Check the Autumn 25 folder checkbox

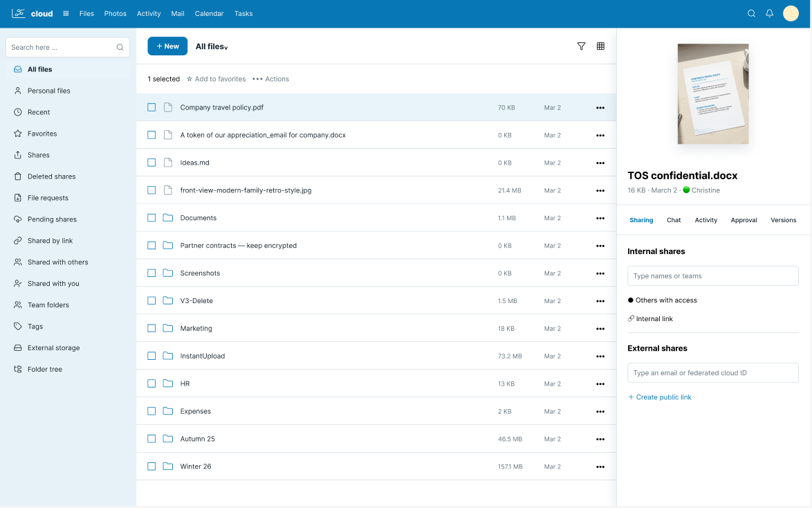pos(151,439)
